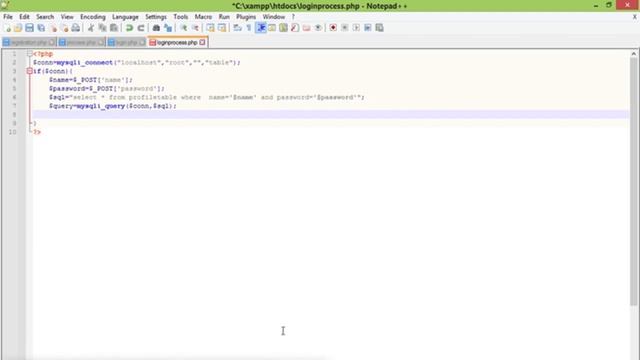This screenshot has height=360, width=640.
Task: Toggle synchronize vertical scrolling icon
Action: click(210, 28)
